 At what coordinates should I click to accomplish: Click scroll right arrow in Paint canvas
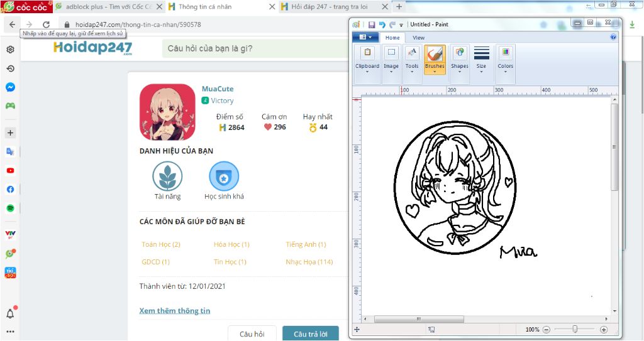[x=606, y=319]
